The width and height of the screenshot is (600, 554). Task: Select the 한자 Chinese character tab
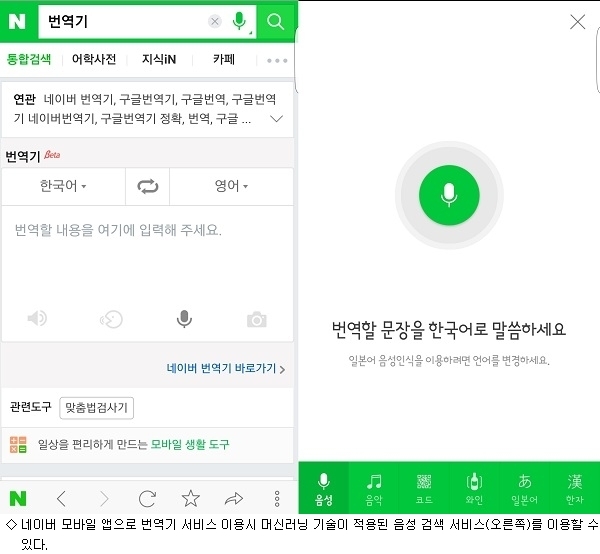click(574, 489)
